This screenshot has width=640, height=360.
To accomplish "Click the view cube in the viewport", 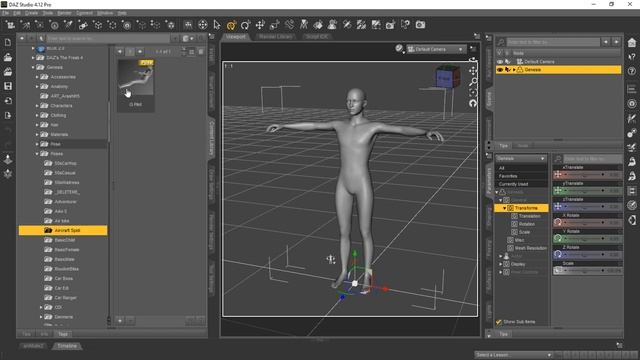I will coord(447,76).
